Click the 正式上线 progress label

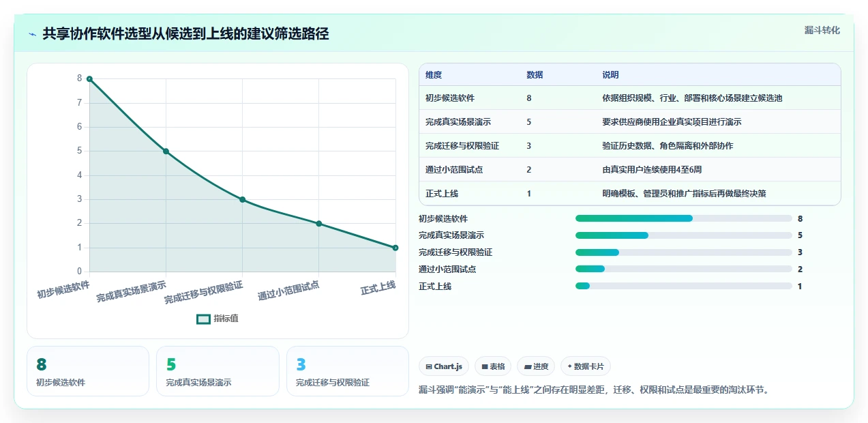coord(435,286)
